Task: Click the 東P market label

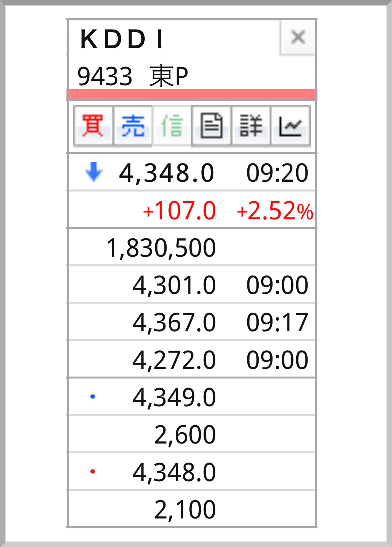Action: tap(169, 76)
